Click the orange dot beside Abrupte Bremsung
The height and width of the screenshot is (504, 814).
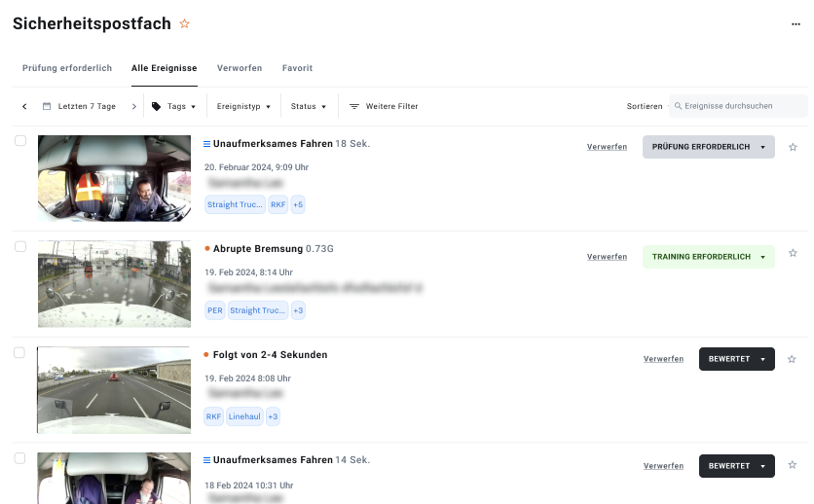pyautogui.click(x=207, y=249)
